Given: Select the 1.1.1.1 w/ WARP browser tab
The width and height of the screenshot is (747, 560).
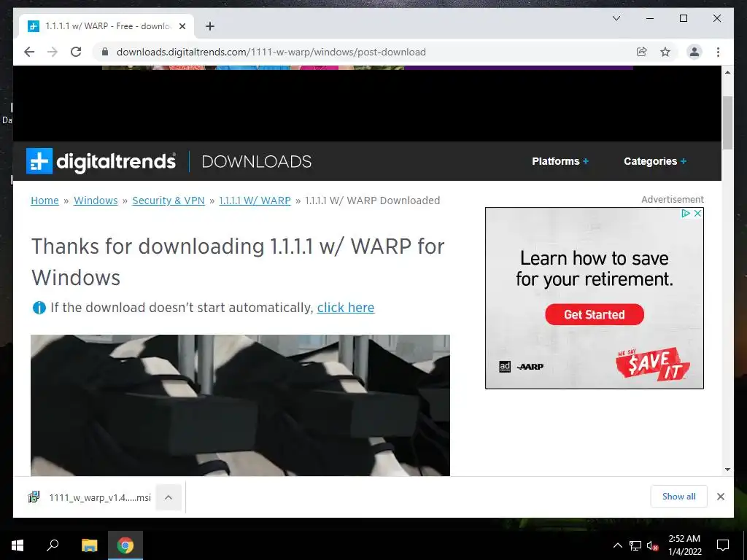Looking at the screenshot, I should (x=107, y=26).
